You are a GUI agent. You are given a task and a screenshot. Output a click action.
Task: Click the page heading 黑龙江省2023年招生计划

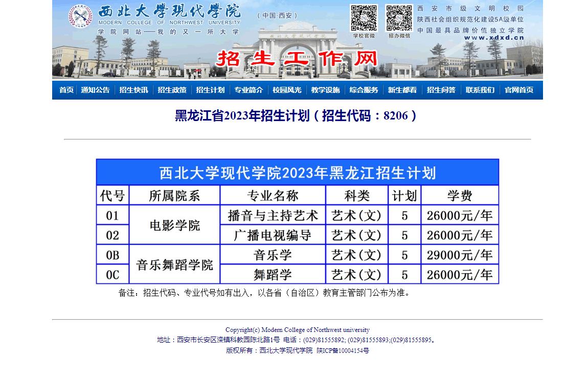296,116
